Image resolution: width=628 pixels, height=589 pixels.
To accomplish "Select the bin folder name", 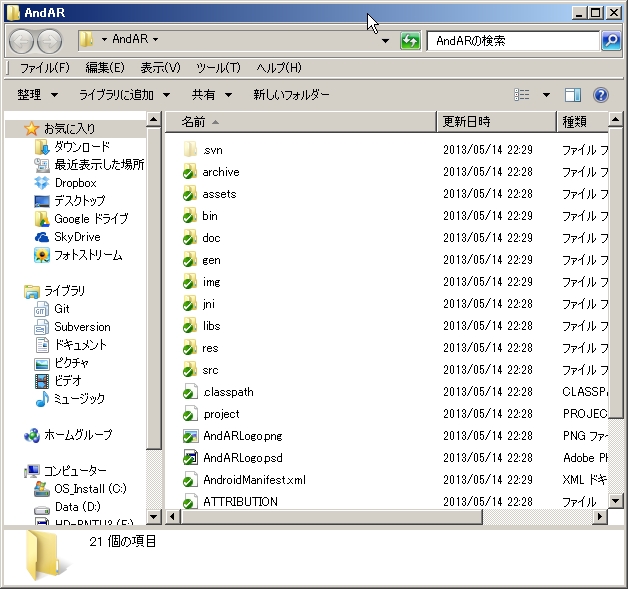I will click(210, 216).
